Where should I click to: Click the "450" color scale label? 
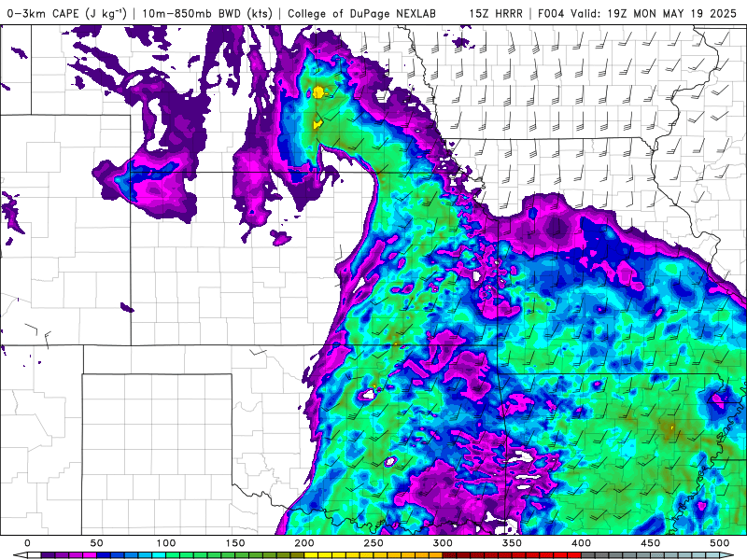pos(650,543)
